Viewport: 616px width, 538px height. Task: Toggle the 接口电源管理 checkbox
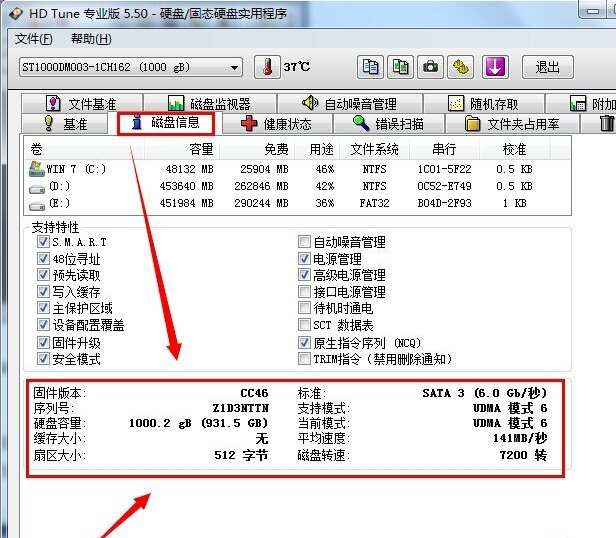click(304, 291)
